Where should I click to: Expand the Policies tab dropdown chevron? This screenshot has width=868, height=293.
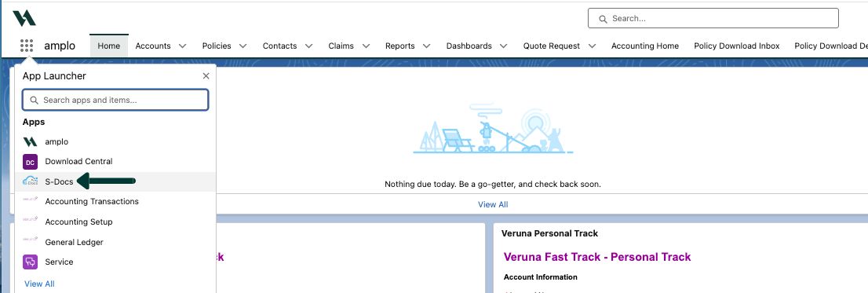(x=243, y=46)
